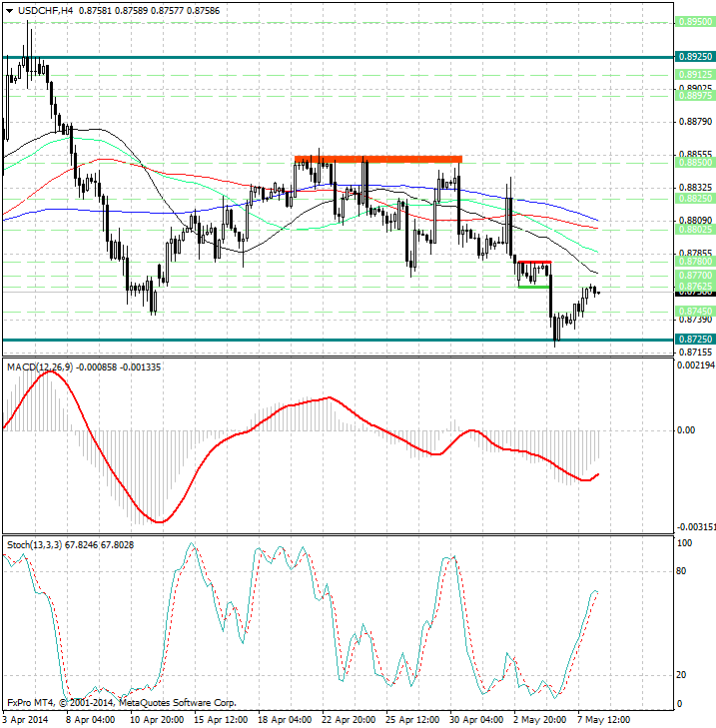The width and height of the screenshot is (716, 728).
Task: Click the 0.87800 price level label
Action: tap(696, 262)
